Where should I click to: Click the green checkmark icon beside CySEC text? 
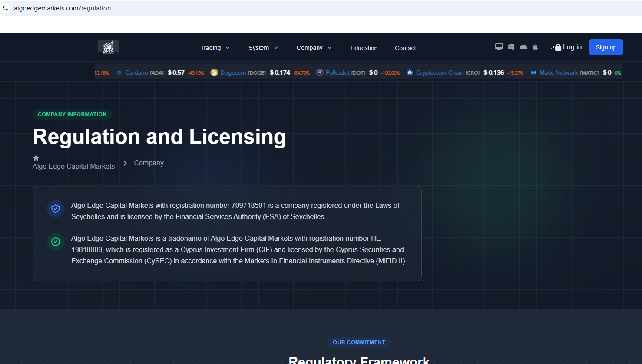coord(56,242)
